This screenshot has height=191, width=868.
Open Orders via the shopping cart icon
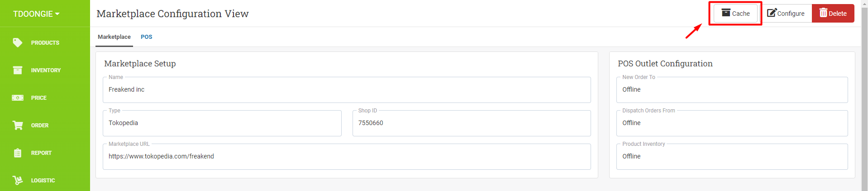(18, 125)
